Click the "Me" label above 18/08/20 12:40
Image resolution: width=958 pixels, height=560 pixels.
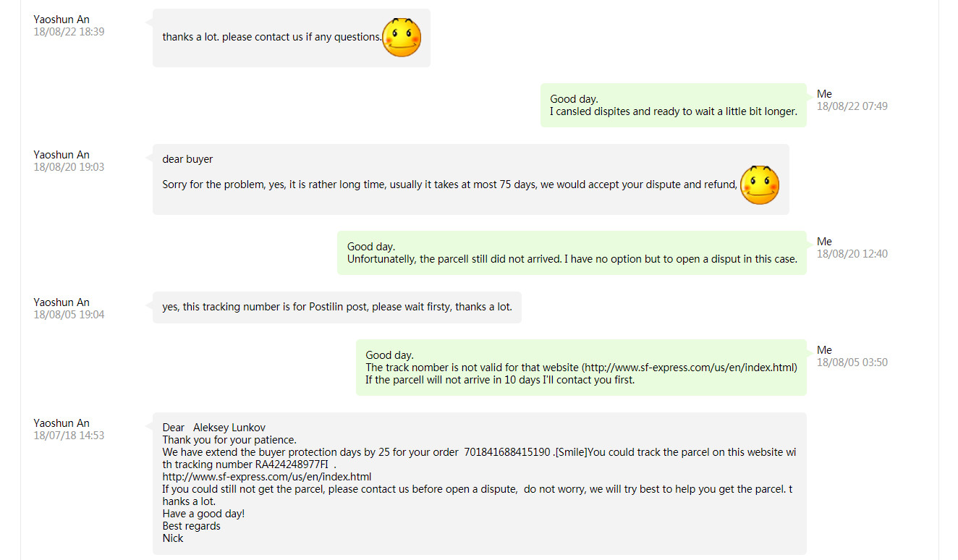(824, 242)
